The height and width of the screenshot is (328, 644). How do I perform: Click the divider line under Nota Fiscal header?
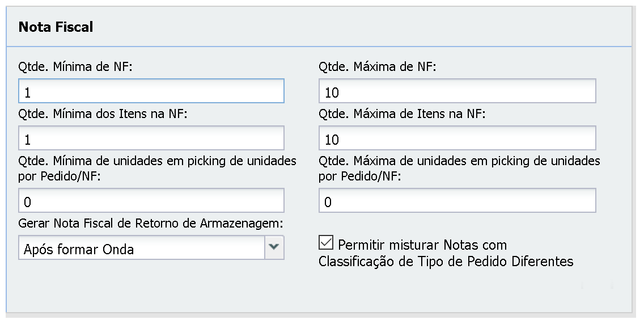pyautogui.click(x=317, y=46)
